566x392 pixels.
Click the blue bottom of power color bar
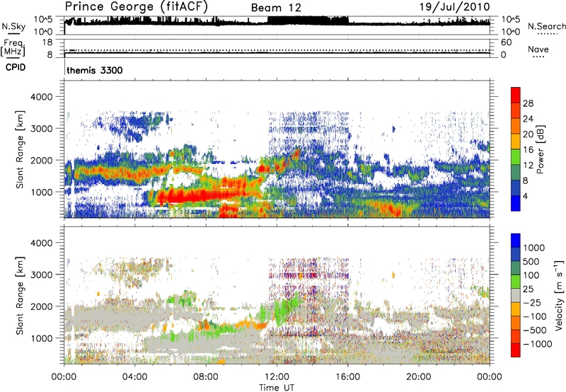coord(516,203)
